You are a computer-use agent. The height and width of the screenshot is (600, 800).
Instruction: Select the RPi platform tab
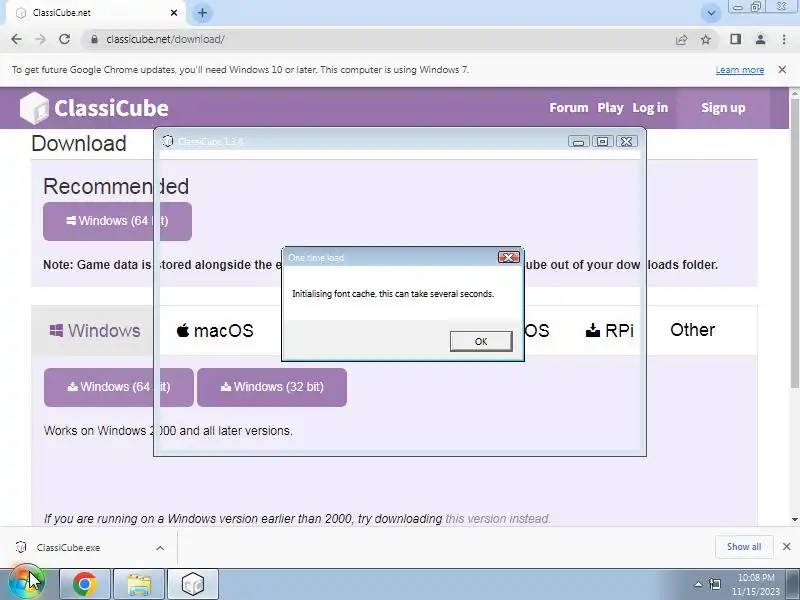coord(610,331)
